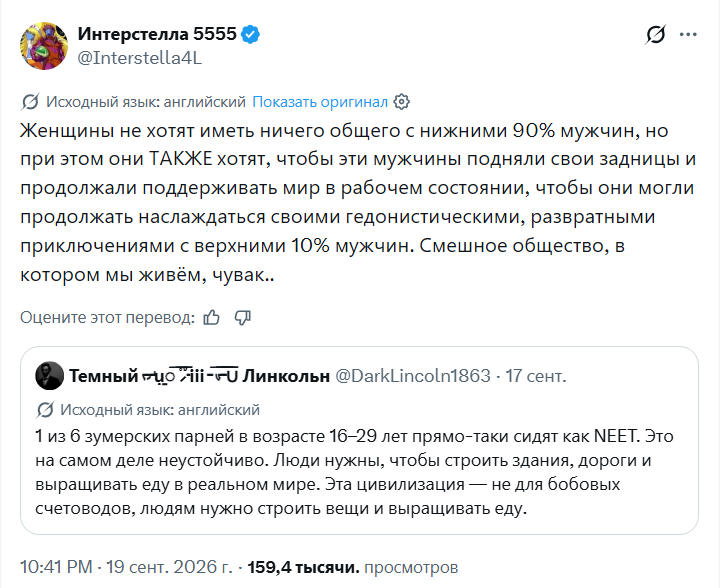Open the translation settings gear icon
Viewport: 720px width, 588px height.
click(402, 101)
